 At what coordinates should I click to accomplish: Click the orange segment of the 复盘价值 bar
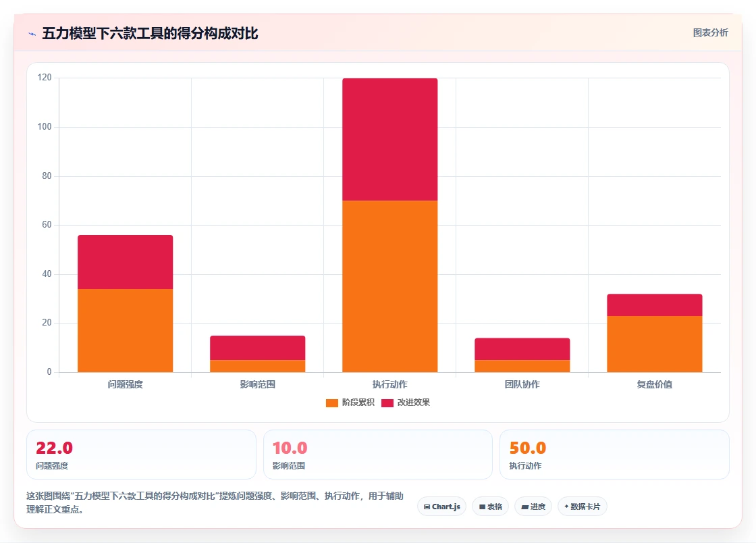coord(655,344)
